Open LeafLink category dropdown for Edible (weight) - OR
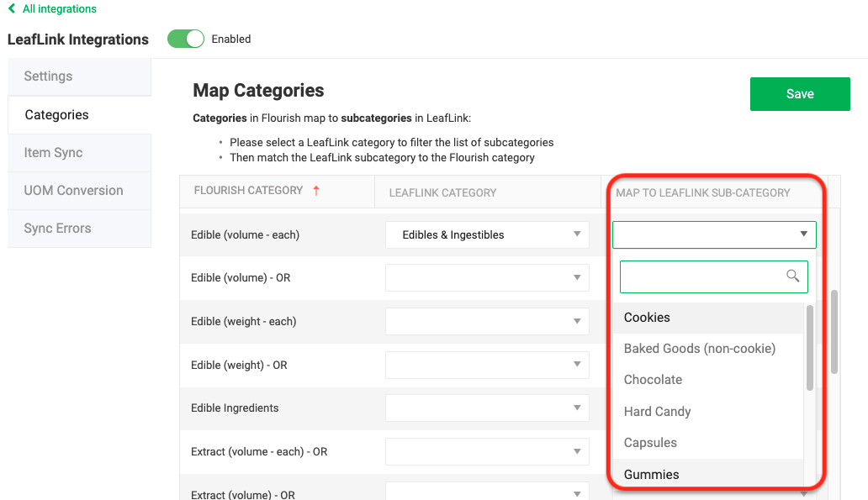868x500 pixels. pyautogui.click(x=487, y=365)
